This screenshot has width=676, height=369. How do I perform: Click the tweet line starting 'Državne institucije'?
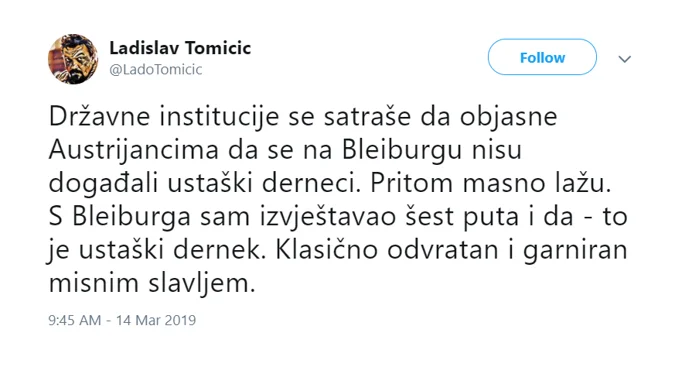[x=303, y=117]
